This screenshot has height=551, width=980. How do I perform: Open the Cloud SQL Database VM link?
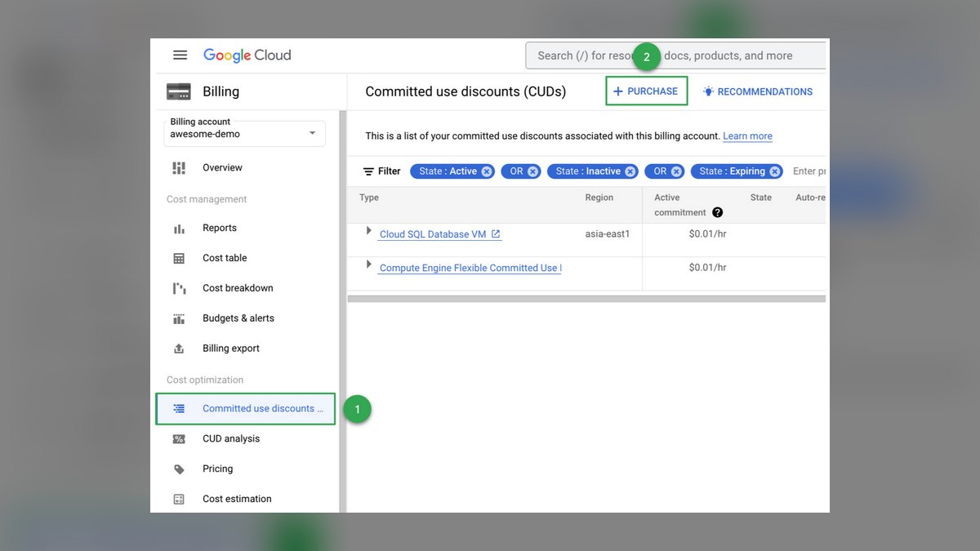433,235
